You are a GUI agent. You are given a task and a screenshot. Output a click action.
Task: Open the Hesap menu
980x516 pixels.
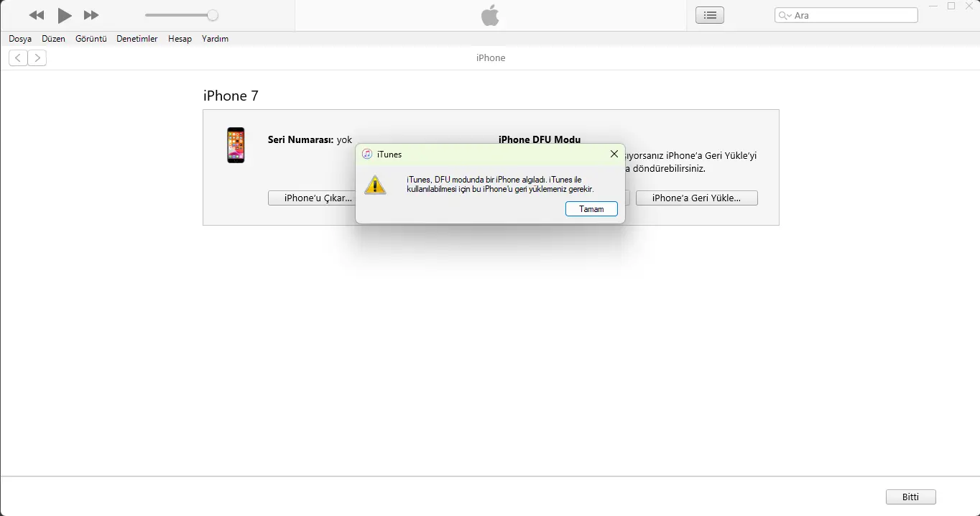click(x=180, y=39)
